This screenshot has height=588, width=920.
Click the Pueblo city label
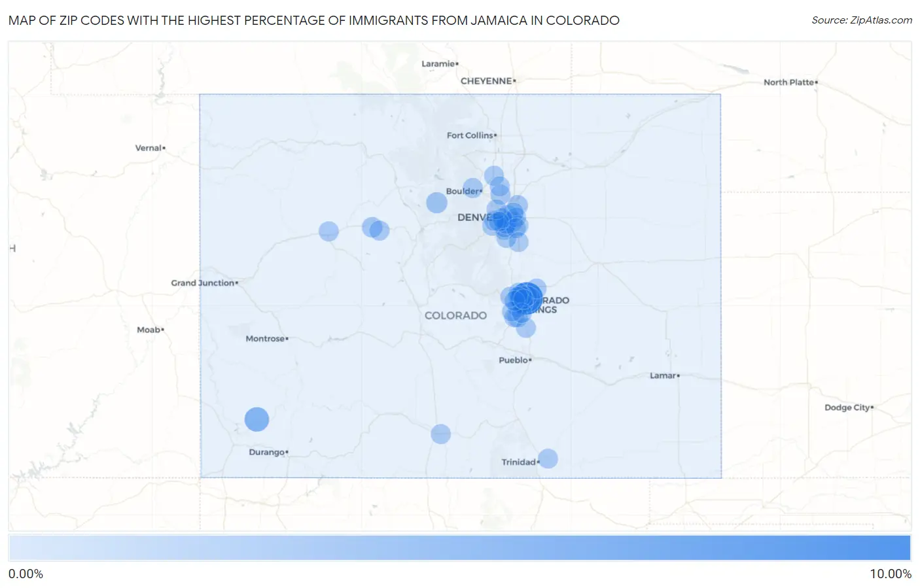[x=514, y=360]
